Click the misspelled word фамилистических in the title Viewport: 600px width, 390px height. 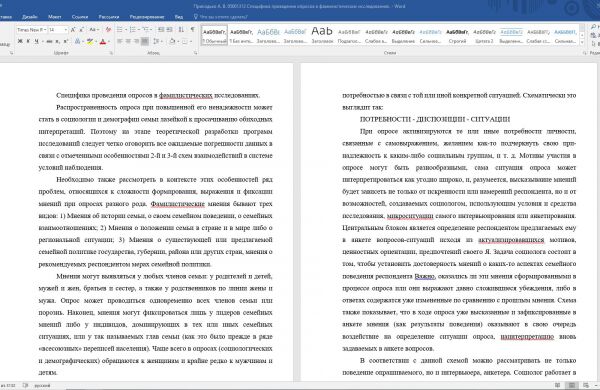tap(186, 95)
